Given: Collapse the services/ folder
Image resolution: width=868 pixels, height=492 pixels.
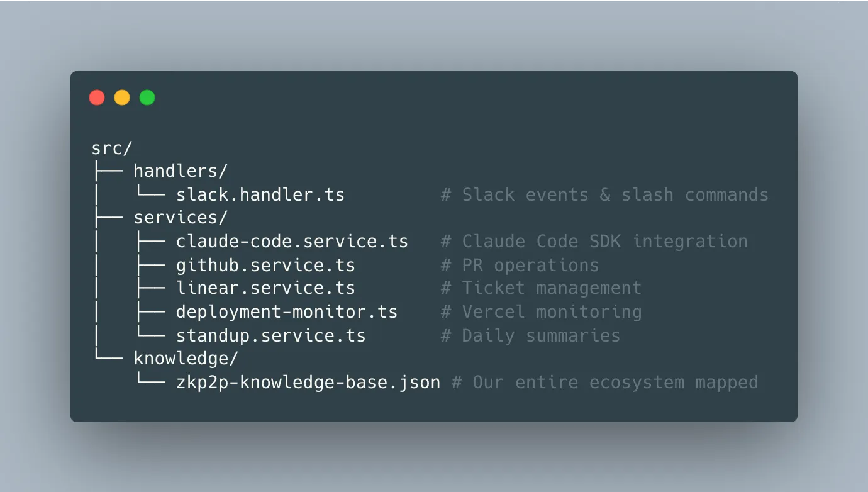Looking at the screenshot, I should point(181,218).
